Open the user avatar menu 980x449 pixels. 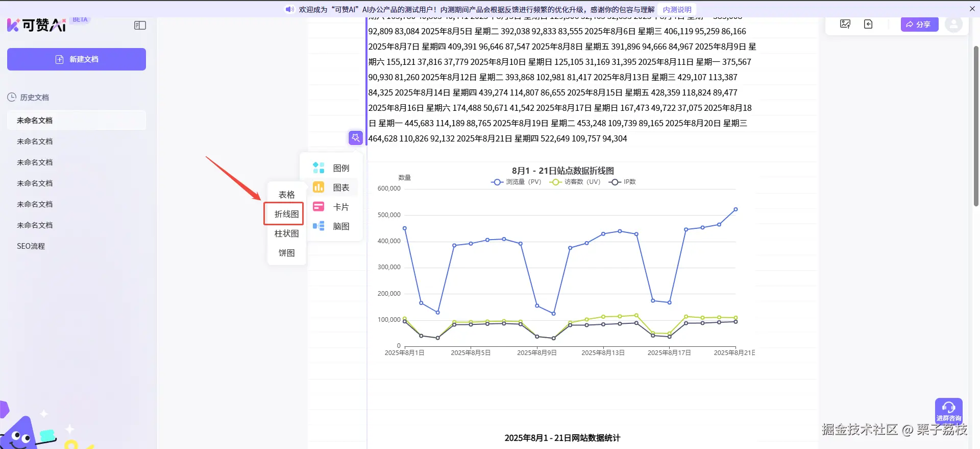pos(953,24)
